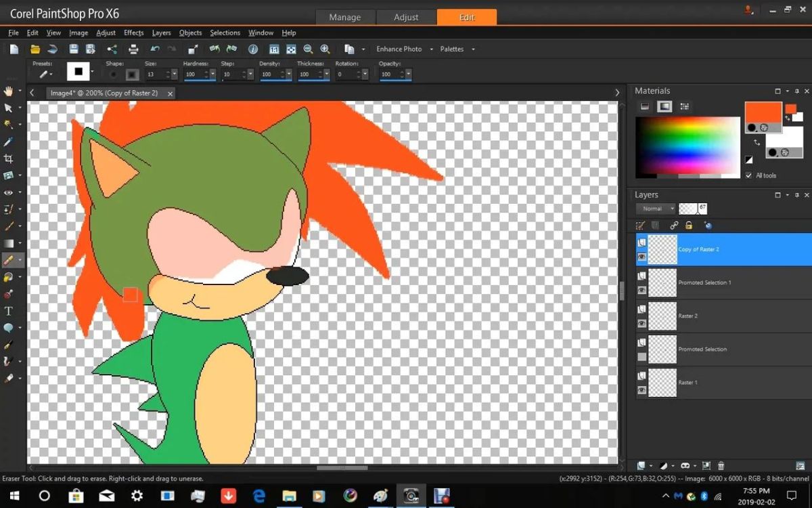Choose the Pan hand tool

click(9, 91)
